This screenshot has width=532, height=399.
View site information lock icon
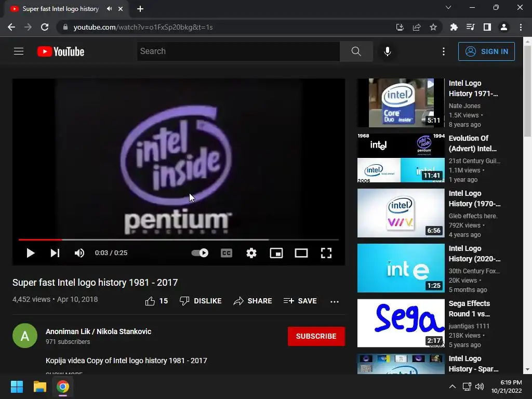pyautogui.click(x=65, y=27)
